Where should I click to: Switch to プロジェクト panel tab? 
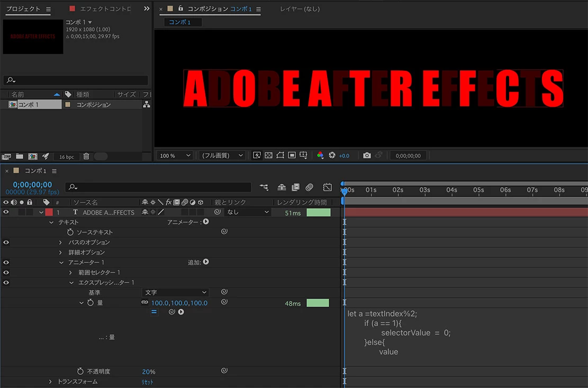tap(23, 8)
